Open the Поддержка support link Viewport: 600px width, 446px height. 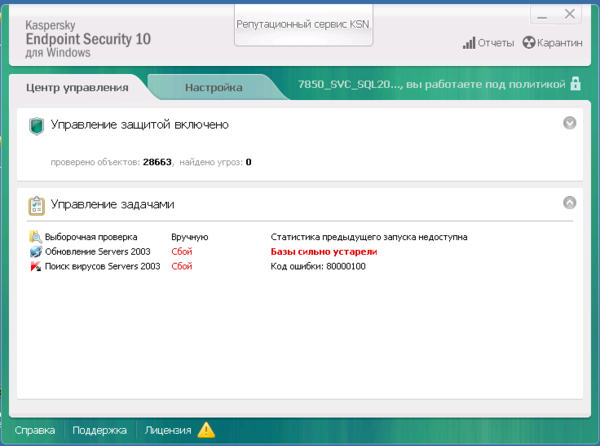pyautogui.click(x=99, y=430)
